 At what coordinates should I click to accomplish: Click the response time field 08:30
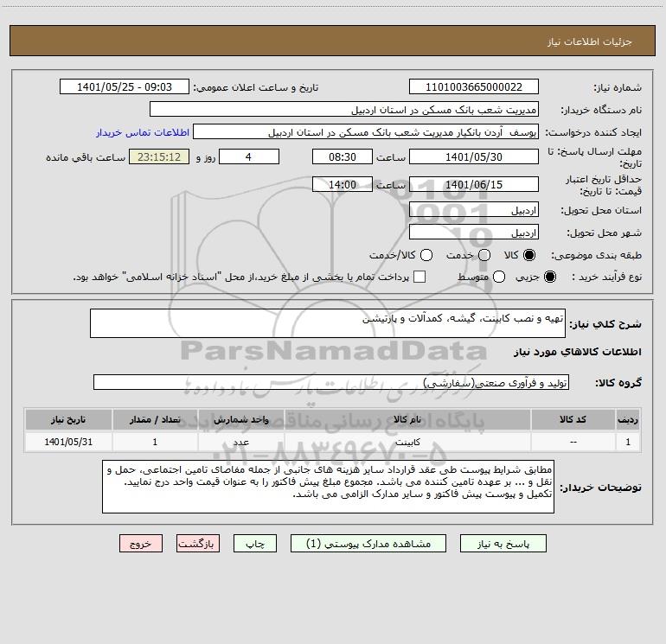(x=343, y=156)
